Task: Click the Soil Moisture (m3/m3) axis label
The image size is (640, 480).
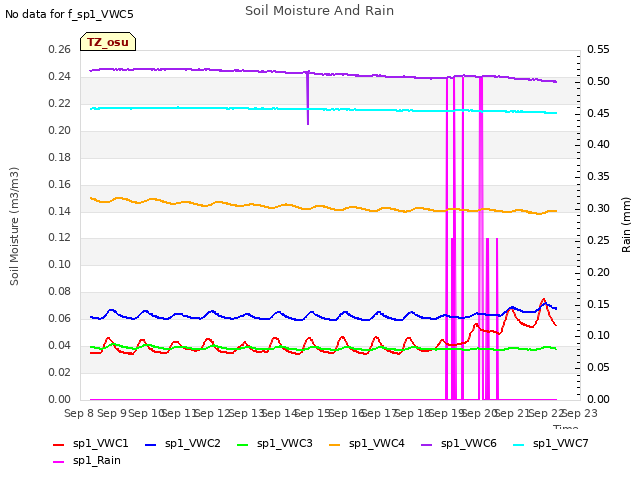Action: click(14, 226)
